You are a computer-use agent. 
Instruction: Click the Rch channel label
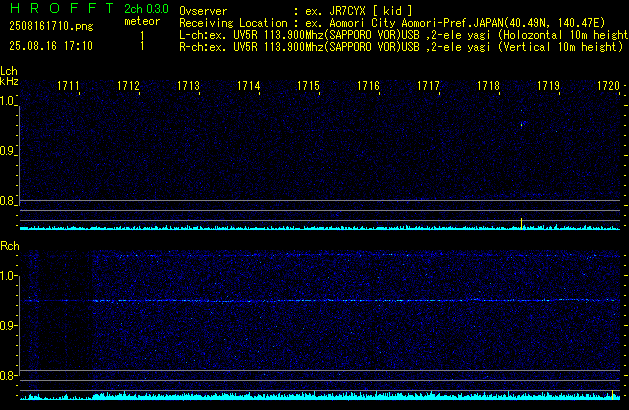pos(10,246)
